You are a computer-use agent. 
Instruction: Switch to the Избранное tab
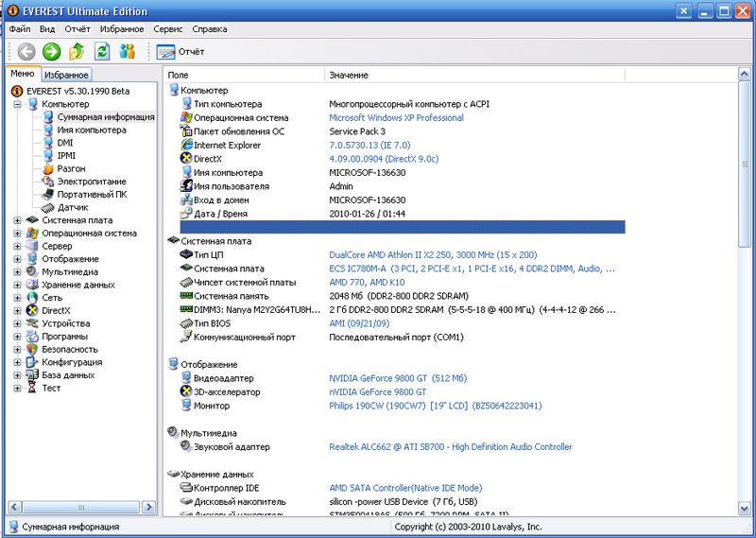tap(66, 75)
